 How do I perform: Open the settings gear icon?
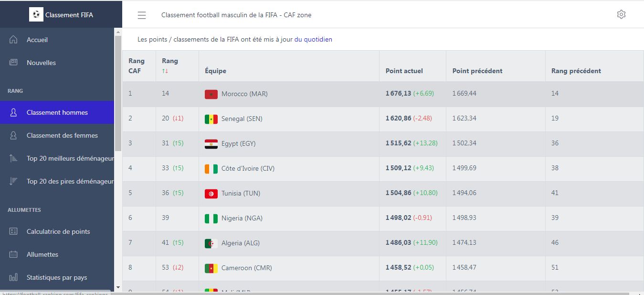[x=621, y=14]
